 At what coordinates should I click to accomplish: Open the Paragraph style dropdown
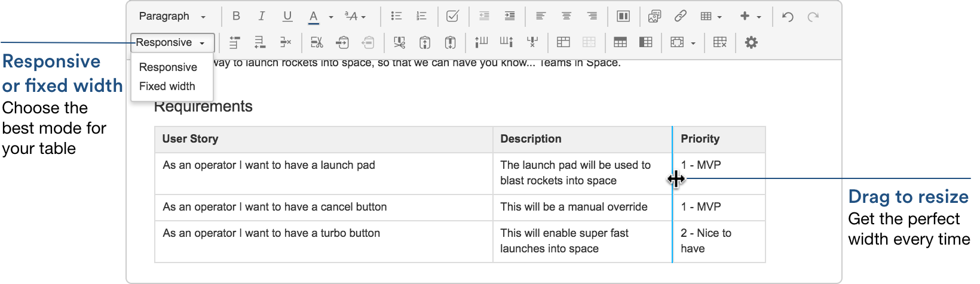[172, 16]
